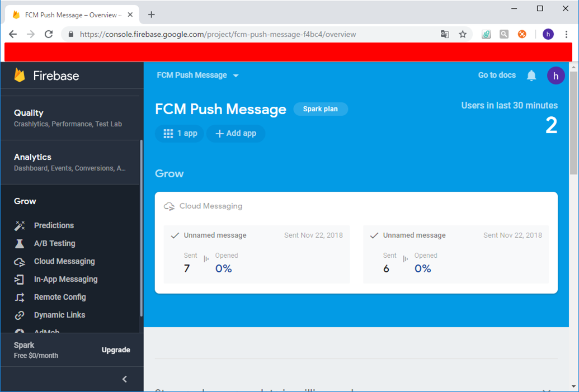Click the orange circle extension icon
Image resolution: width=579 pixels, height=392 pixels.
[522, 34]
